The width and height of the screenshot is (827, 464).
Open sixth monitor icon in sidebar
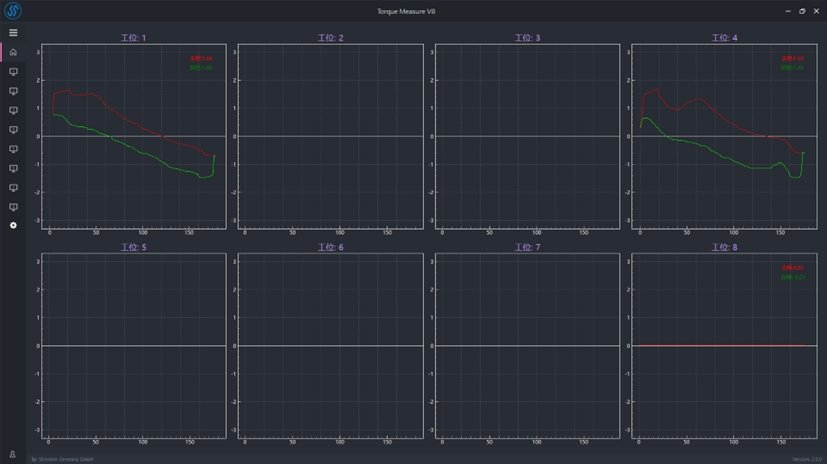(x=13, y=168)
